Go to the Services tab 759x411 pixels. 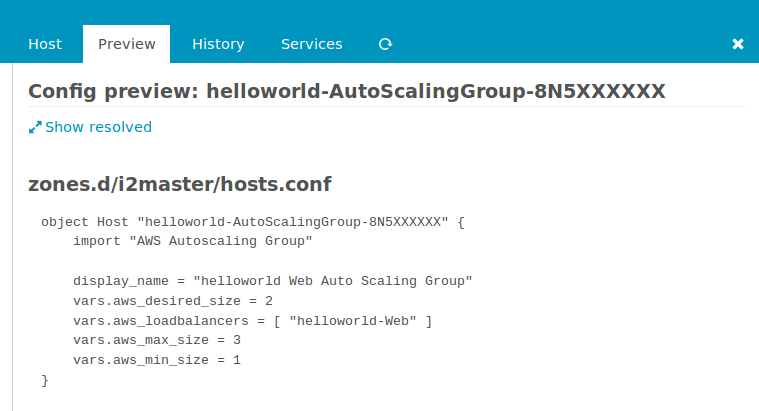tap(312, 44)
